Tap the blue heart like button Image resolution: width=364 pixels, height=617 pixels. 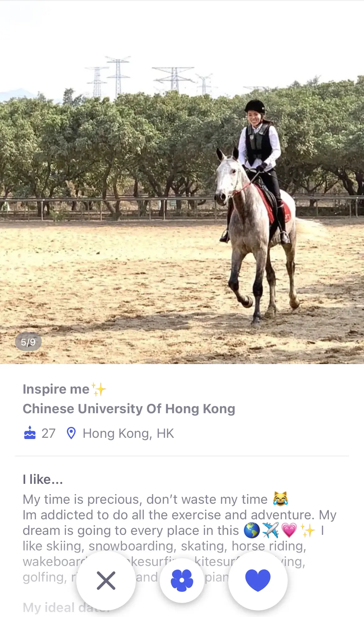tap(258, 581)
